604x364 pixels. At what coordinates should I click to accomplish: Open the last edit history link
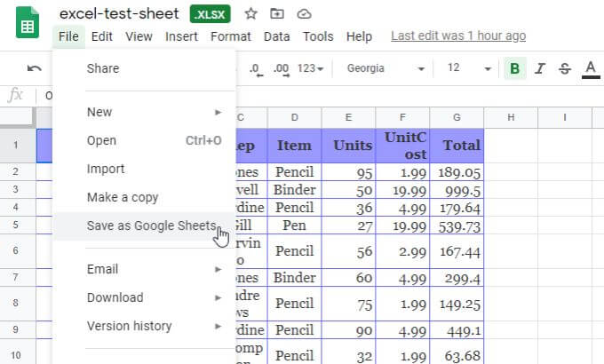pos(458,36)
